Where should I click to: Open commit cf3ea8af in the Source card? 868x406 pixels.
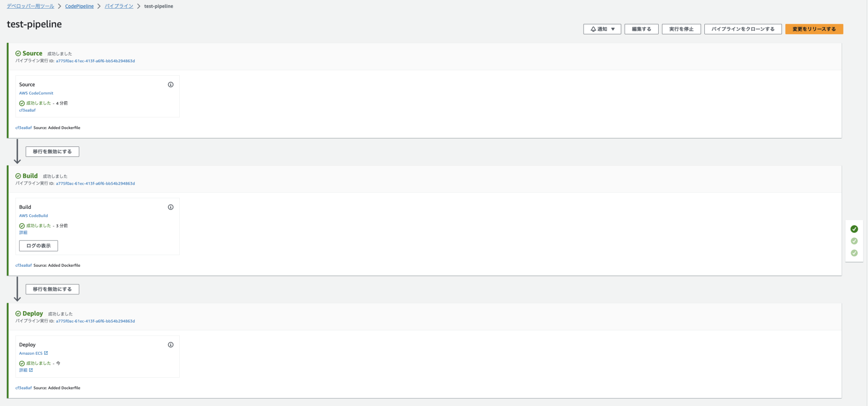[26, 110]
